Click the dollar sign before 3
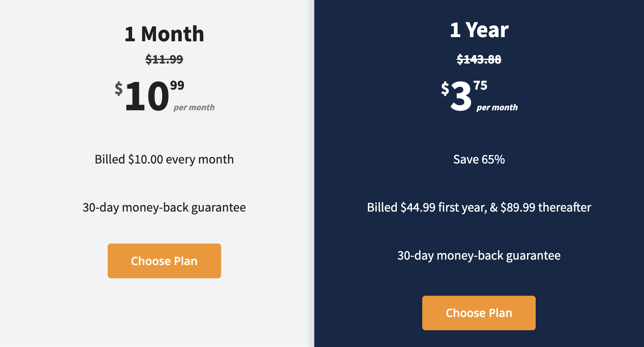 click(445, 88)
